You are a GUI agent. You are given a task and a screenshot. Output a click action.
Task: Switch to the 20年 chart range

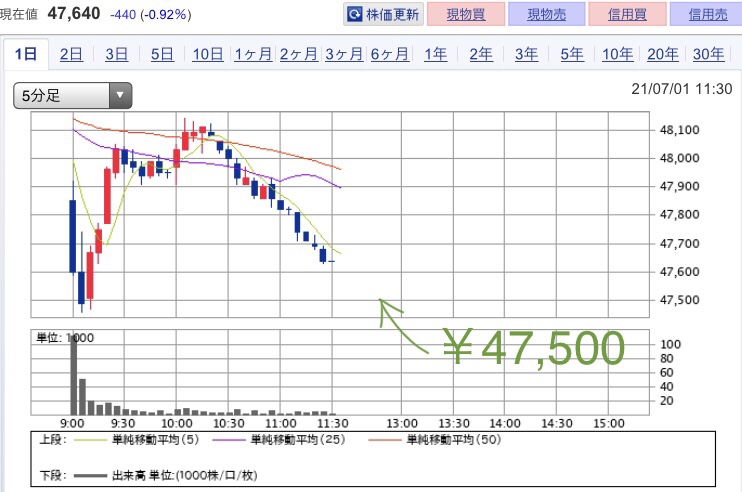point(663,54)
